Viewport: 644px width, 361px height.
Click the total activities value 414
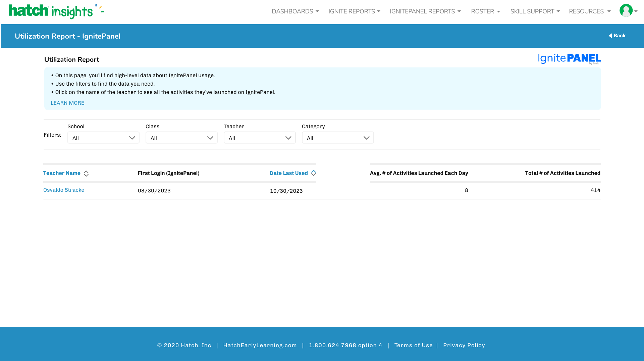click(x=595, y=190)
